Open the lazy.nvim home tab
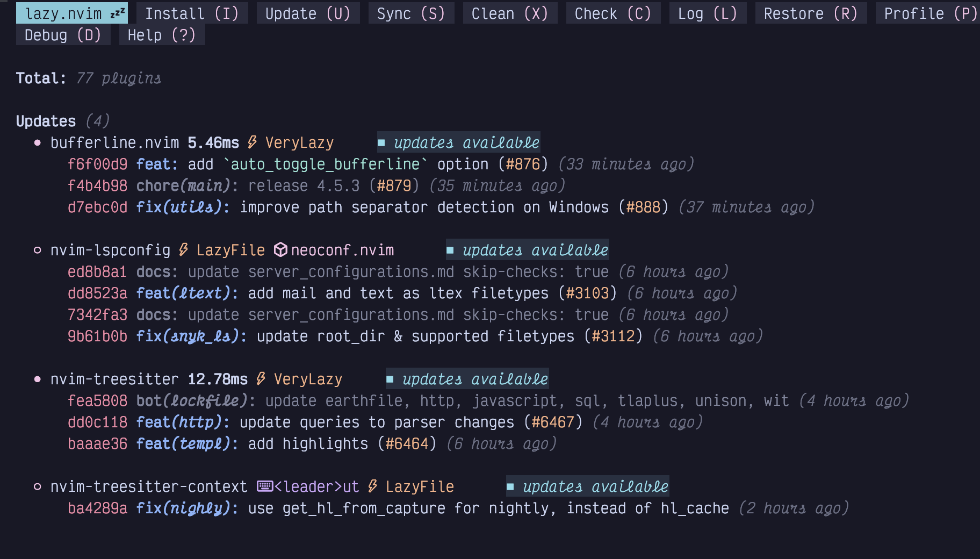This screenshot has height=559, width=980. click(x=72, y=13)
